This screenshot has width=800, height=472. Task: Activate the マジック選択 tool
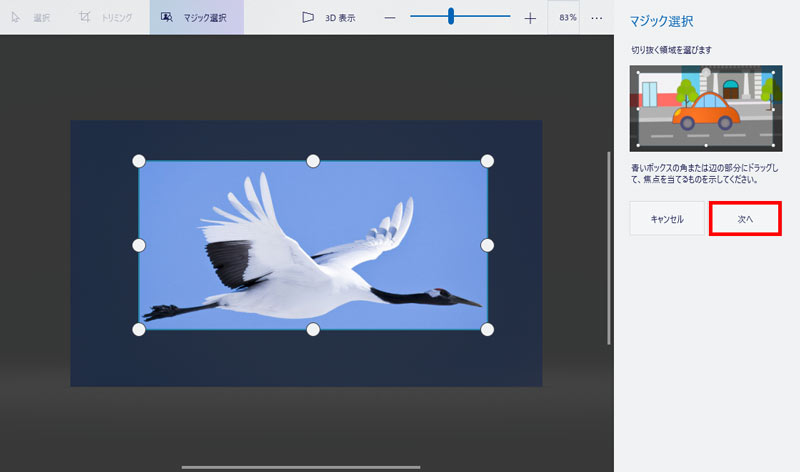[x=196, y=18]
